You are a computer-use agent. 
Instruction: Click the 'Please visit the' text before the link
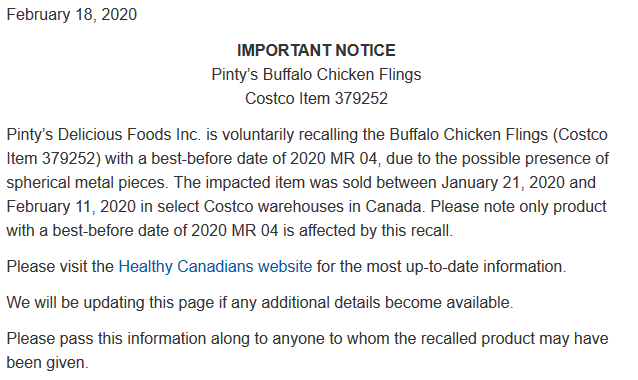[x=60, y=267]
